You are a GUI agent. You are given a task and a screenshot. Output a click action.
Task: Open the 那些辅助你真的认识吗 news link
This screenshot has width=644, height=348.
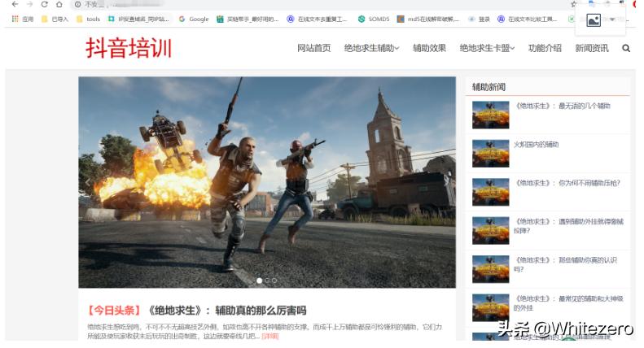565,265
